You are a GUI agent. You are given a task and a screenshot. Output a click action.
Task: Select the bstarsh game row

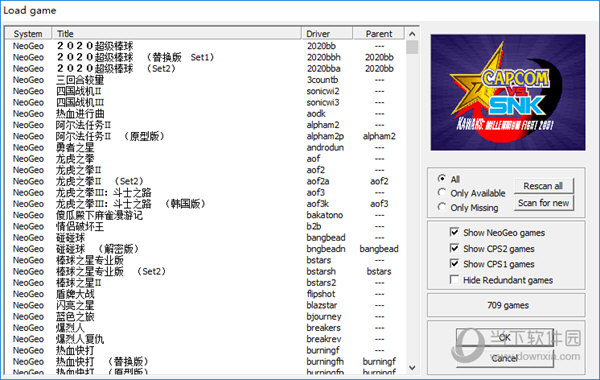pos(205,272)
